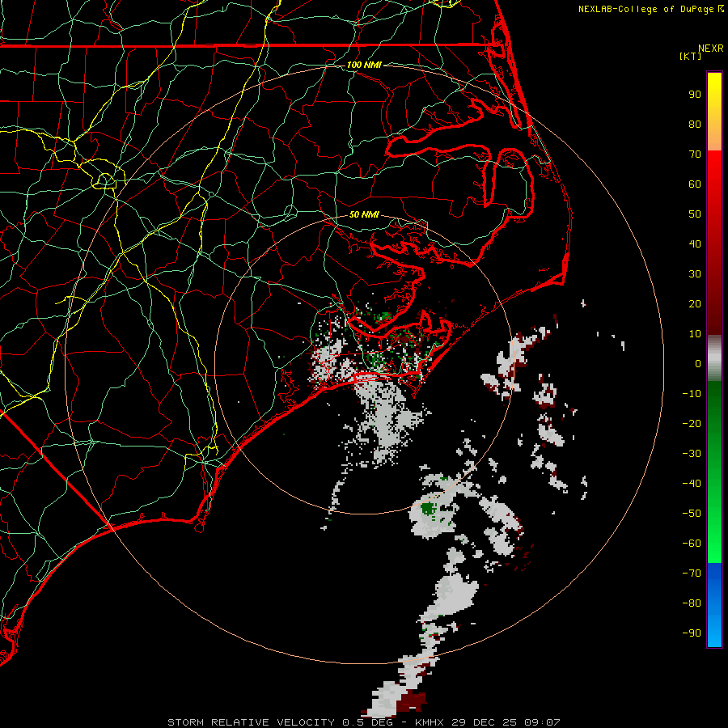728x728 pixels.
Task: Click the -80 knot label on the scale
Action: (x=692, y=603)
